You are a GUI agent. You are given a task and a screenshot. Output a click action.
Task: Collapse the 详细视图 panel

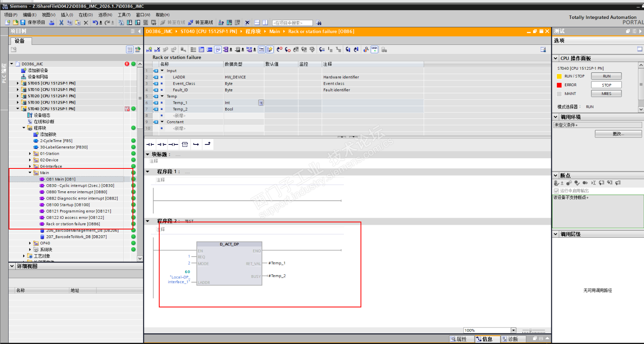(12, 266)
